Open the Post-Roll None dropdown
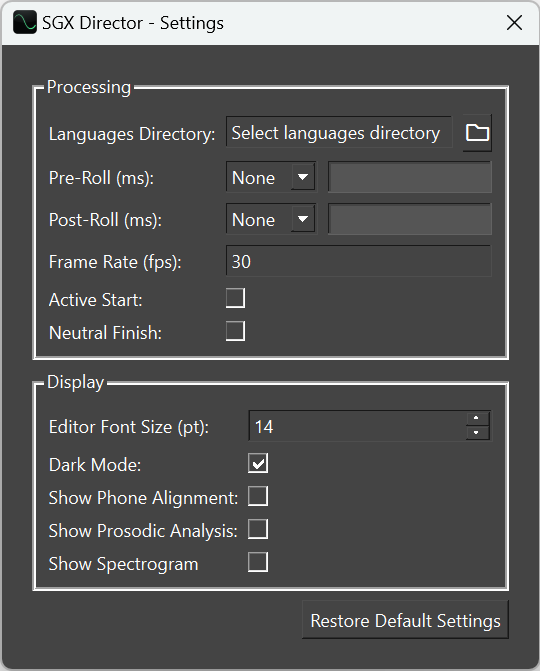The width and height of the screenshot is (540, 671). click(271, 219)
